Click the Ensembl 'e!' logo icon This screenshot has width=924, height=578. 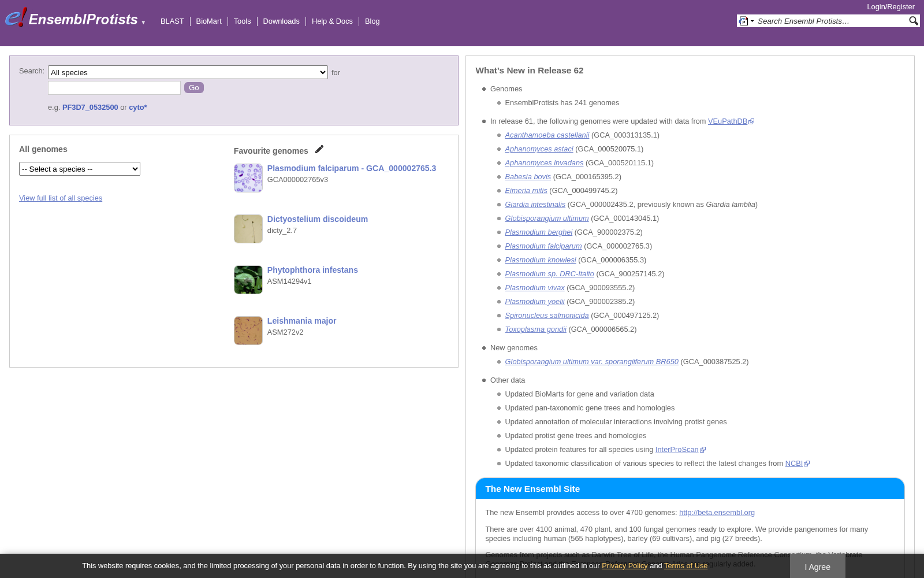(16, 18)
